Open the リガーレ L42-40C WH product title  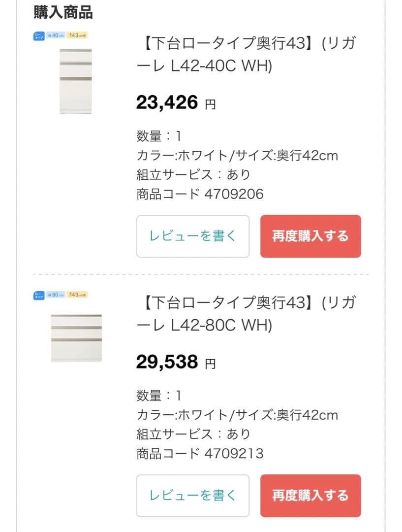[244, 55]
